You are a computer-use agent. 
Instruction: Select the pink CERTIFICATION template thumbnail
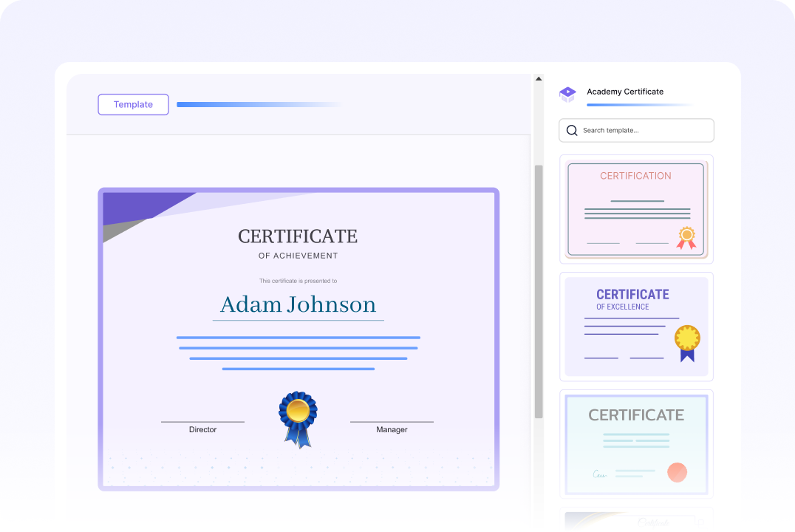coord(636,209)
